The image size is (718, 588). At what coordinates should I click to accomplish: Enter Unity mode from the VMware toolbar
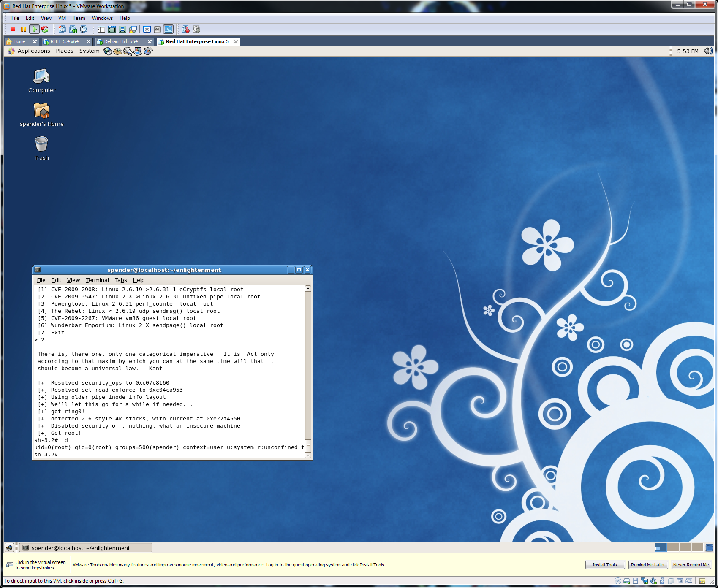[133, 29]
